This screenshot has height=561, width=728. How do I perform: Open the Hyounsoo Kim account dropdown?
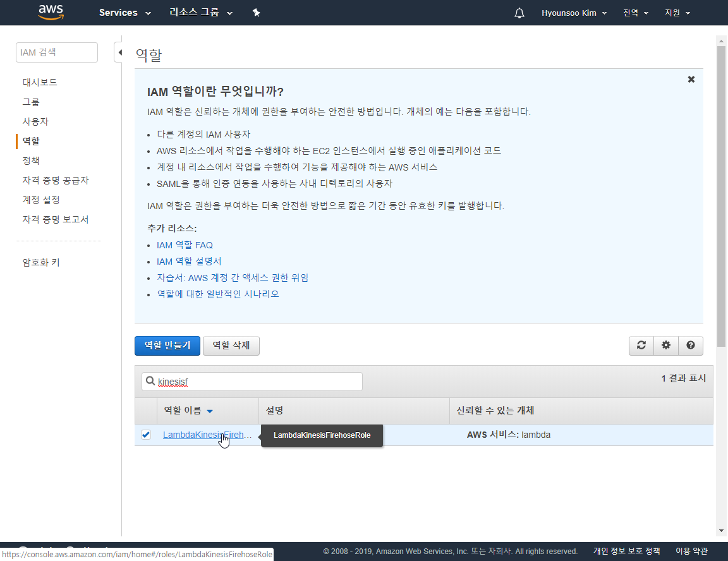coord(574,13)
